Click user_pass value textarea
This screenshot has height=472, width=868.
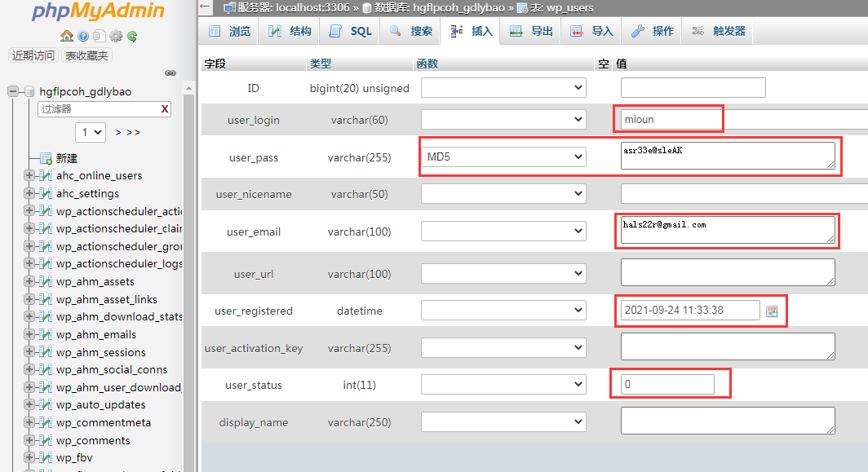pos(728,156)
